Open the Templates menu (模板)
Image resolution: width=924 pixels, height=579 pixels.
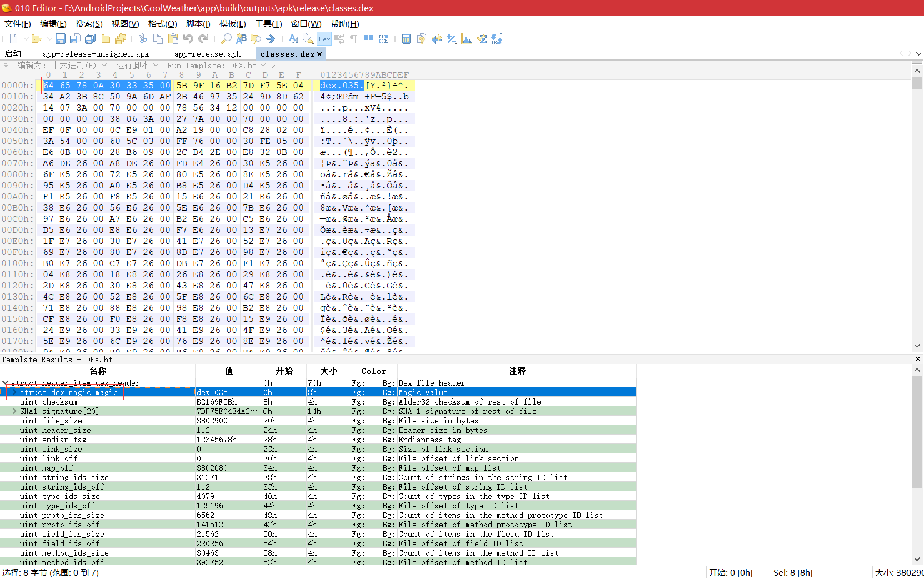(x=232, y=23)
